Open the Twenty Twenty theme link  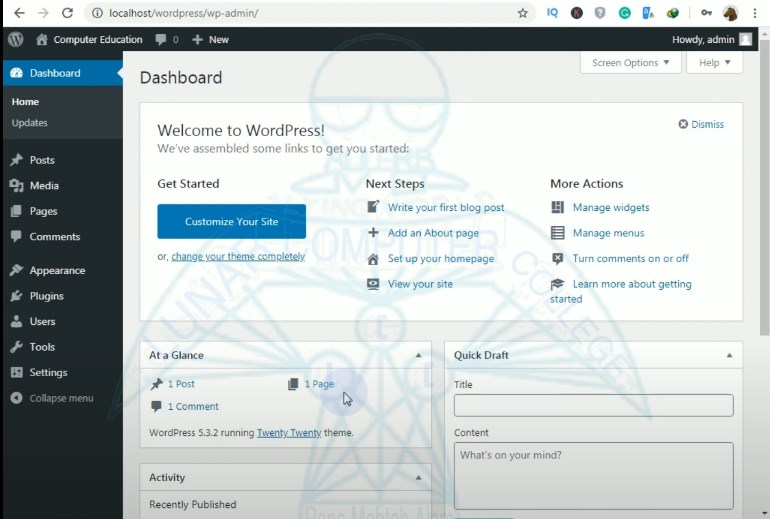[289, 433]
